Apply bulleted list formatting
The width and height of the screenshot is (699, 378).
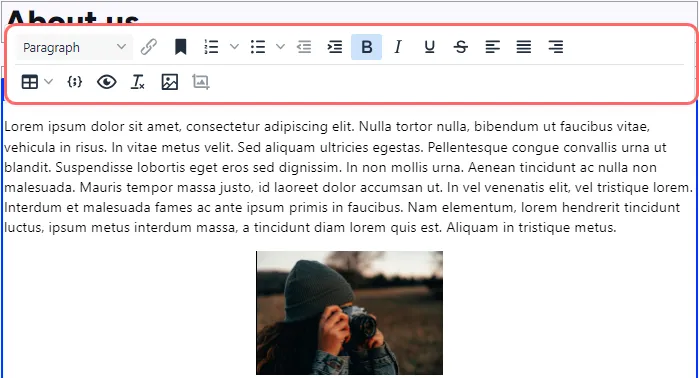point(258,47)
